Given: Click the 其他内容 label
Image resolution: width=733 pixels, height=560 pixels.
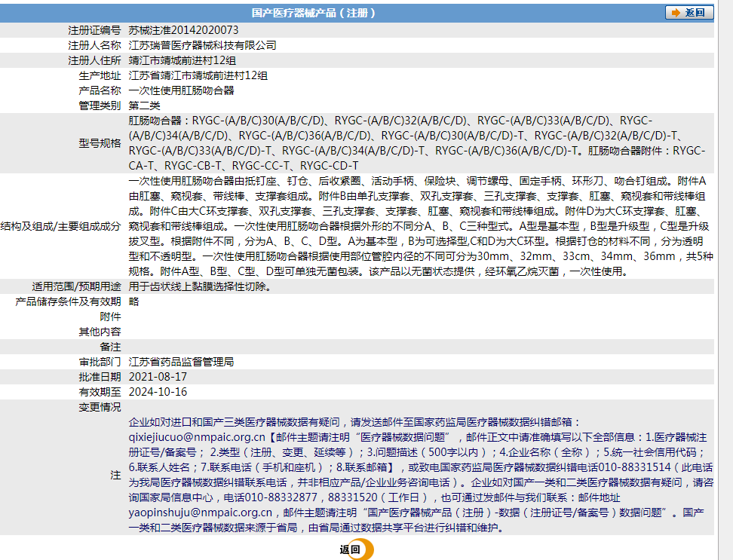Looking at the screenshot, I should (100, 332).
